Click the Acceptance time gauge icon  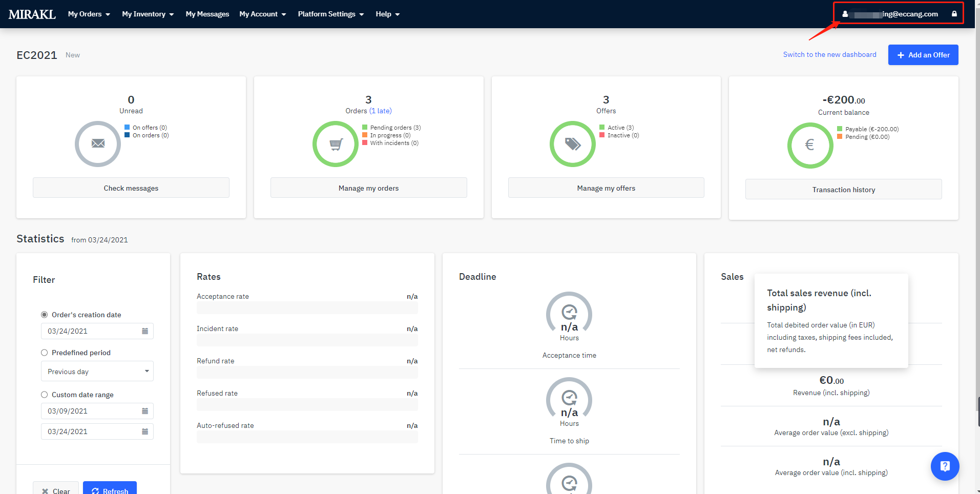tap(569, 312)
